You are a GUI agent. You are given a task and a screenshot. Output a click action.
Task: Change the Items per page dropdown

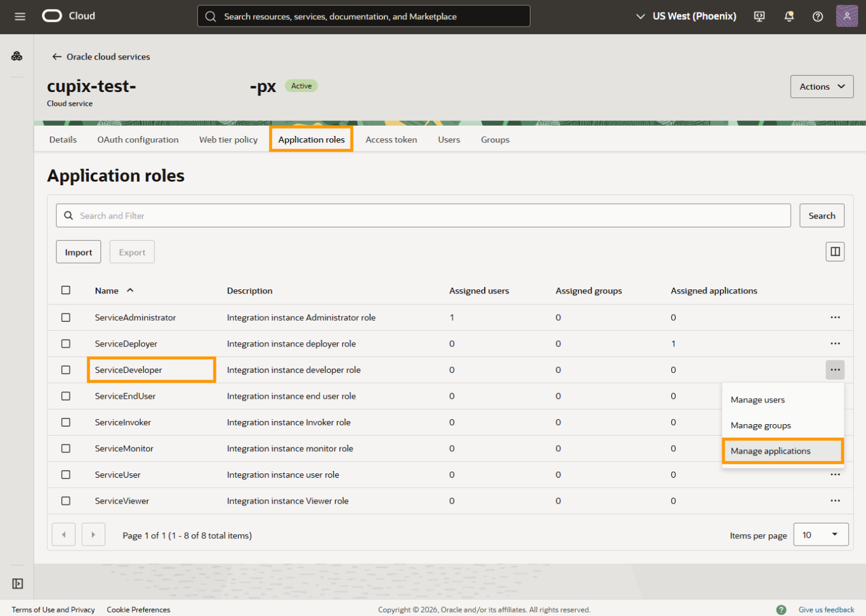821,534
